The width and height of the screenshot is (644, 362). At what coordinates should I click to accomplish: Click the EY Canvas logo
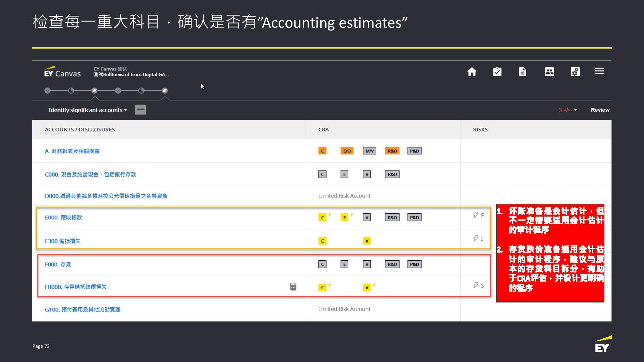(x=62, y=72)
